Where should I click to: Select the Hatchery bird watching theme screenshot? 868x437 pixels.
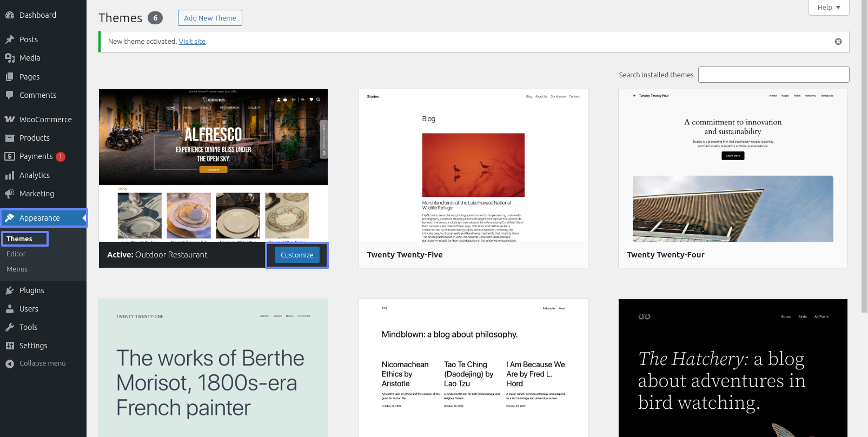[733, 368]
